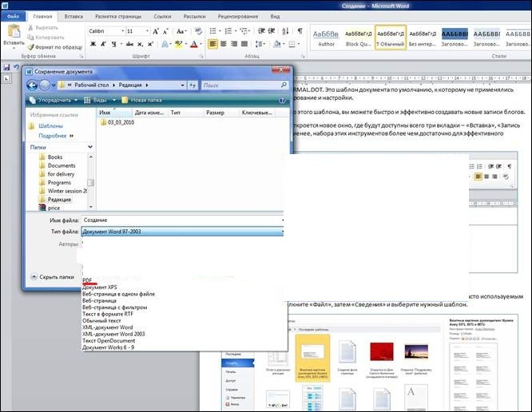Apply the Без интер... style

pos(423,38)
